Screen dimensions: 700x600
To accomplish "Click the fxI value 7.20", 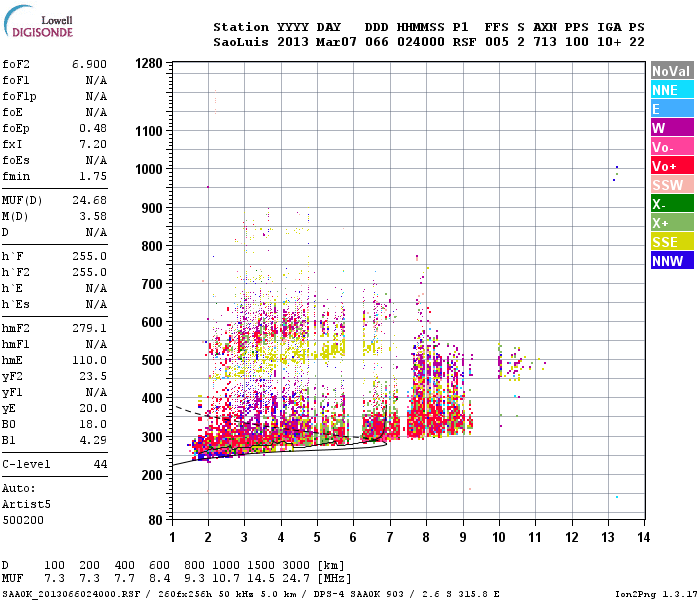I will tap(93, 144).
